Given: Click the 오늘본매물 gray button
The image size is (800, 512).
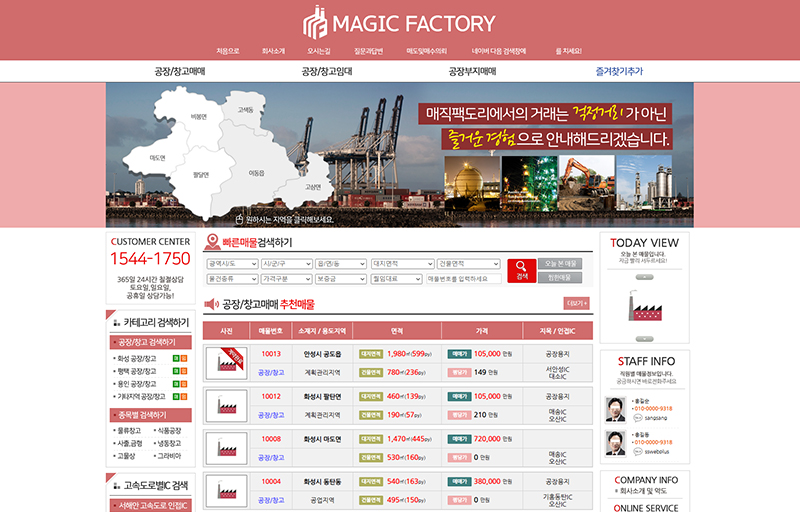Looking at the screenshot, I should [x=560, y=264].
